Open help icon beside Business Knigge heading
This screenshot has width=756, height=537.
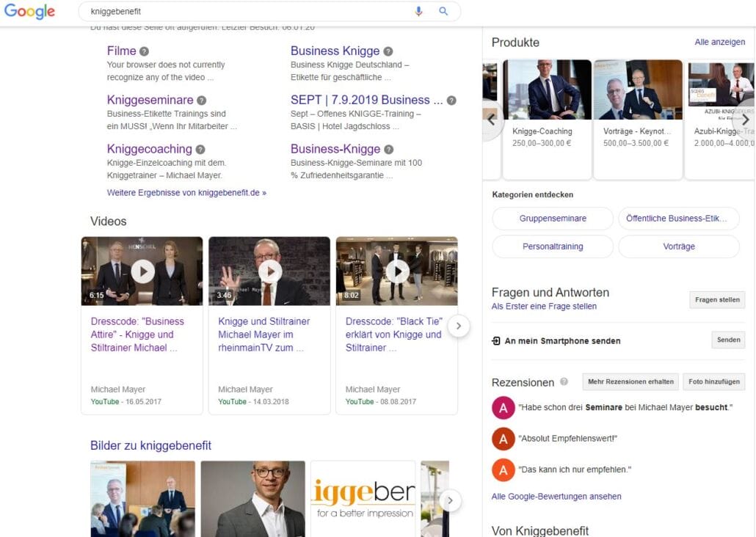click(x=388, y=51)
